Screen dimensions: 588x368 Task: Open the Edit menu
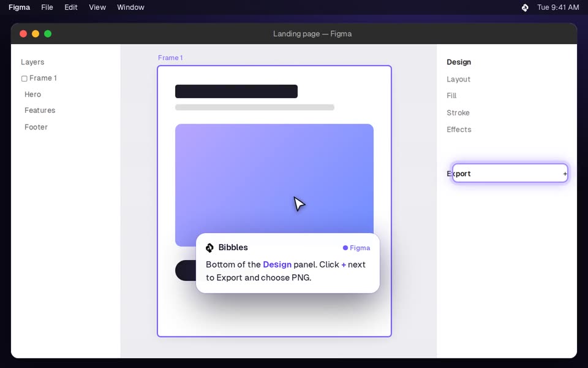(71, 7)
